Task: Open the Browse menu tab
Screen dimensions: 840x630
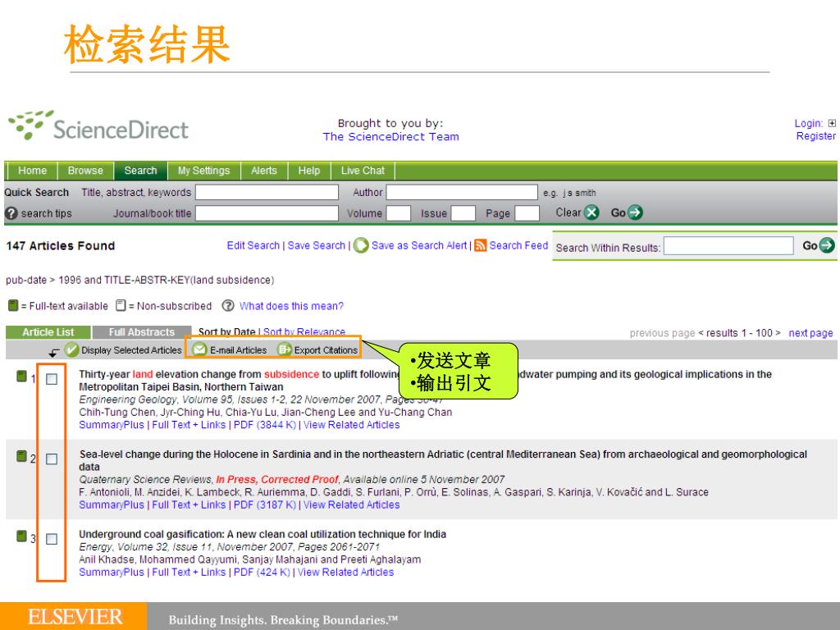Action: pyautogui.click(x=85, y=171)
